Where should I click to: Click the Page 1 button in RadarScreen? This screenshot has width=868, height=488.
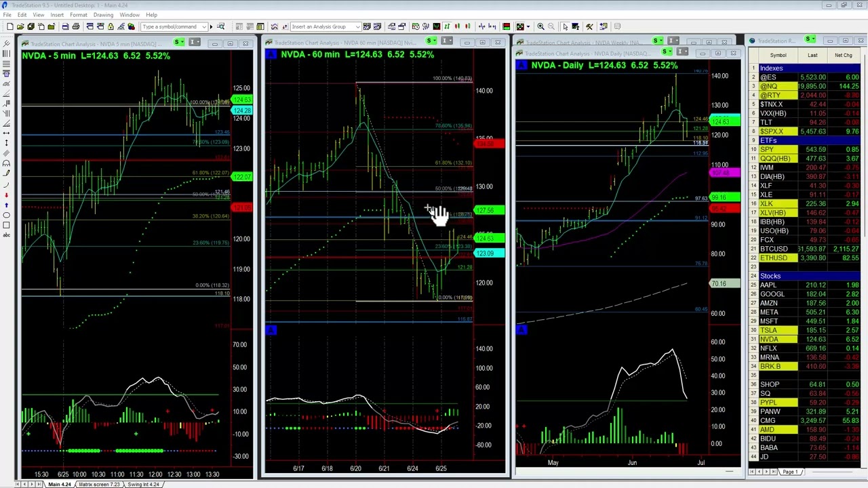tap(790, 471)
